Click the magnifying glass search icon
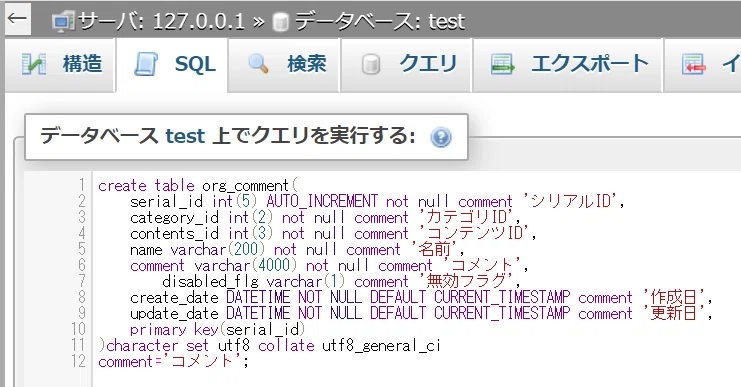 pos(258,64)
